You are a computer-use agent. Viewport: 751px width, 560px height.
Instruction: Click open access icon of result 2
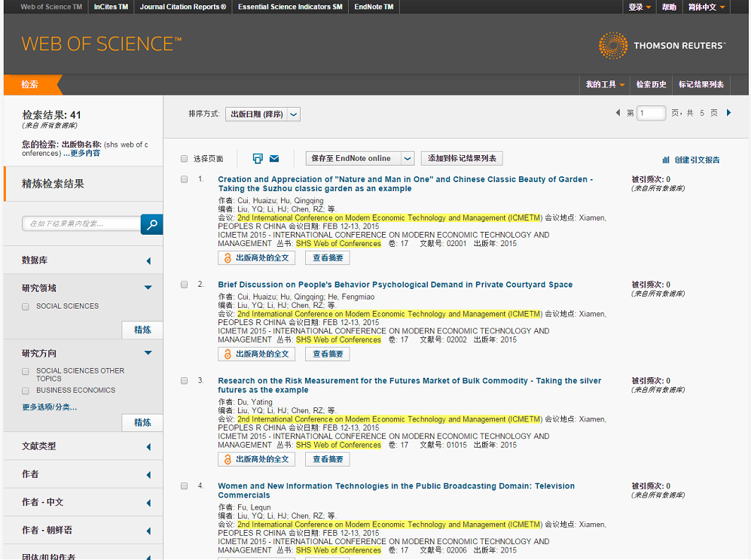coord(227,355)
